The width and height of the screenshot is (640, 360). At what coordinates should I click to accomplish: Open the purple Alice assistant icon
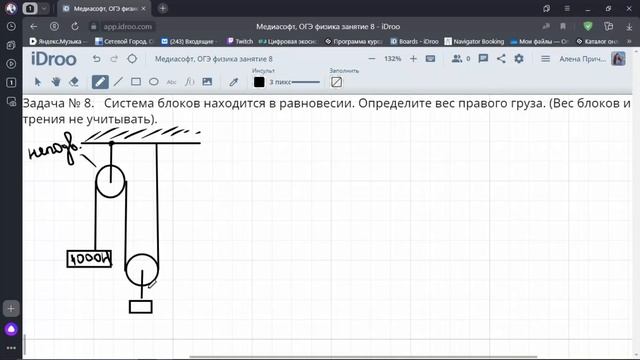(x=11, y=329)
